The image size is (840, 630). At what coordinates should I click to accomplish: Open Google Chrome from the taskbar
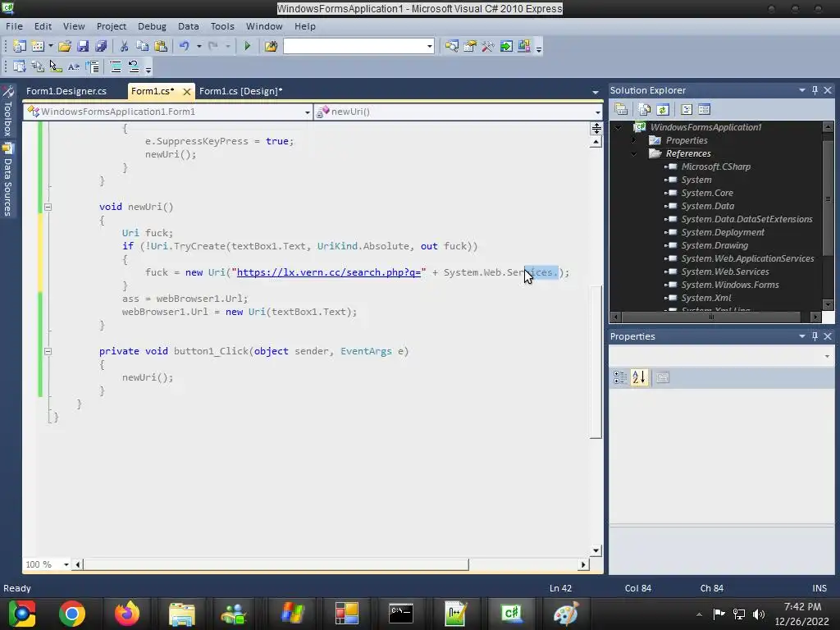coord(72,614)
